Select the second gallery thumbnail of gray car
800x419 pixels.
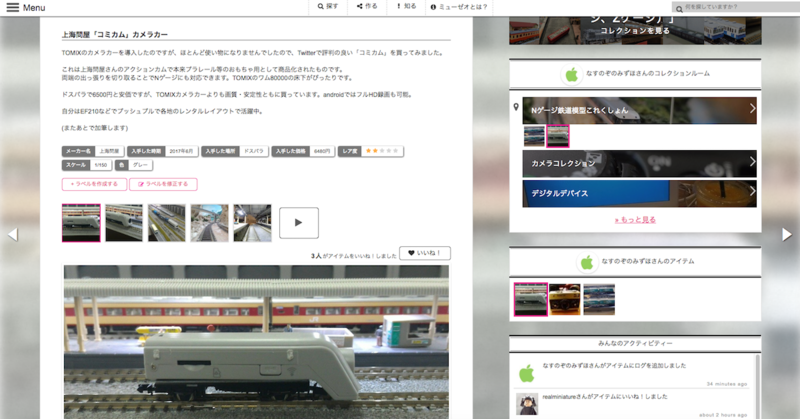point(124,223)
